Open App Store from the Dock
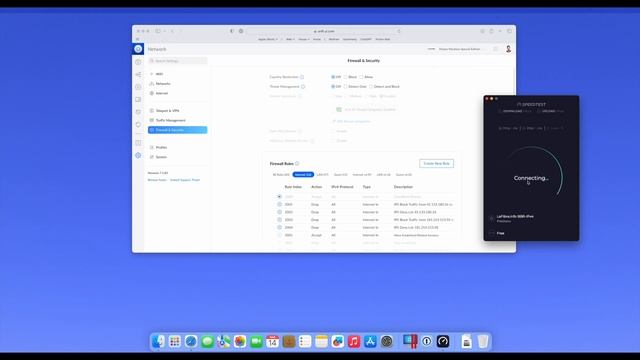640x360 pixels. point(370,341)
